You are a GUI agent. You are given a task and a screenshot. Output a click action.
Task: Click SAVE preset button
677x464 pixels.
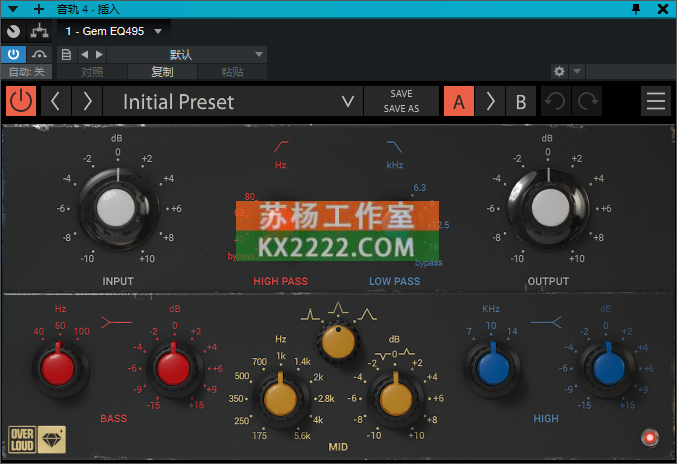[x=401, y=94]
